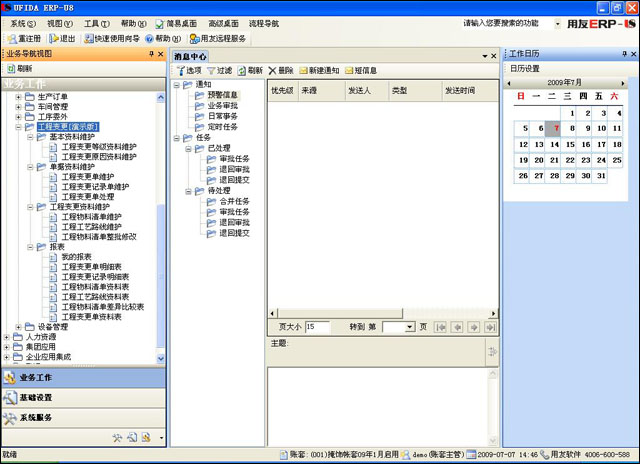Open the 系统服务 section
Screen dimensions: 640x464
click(84, 417)
